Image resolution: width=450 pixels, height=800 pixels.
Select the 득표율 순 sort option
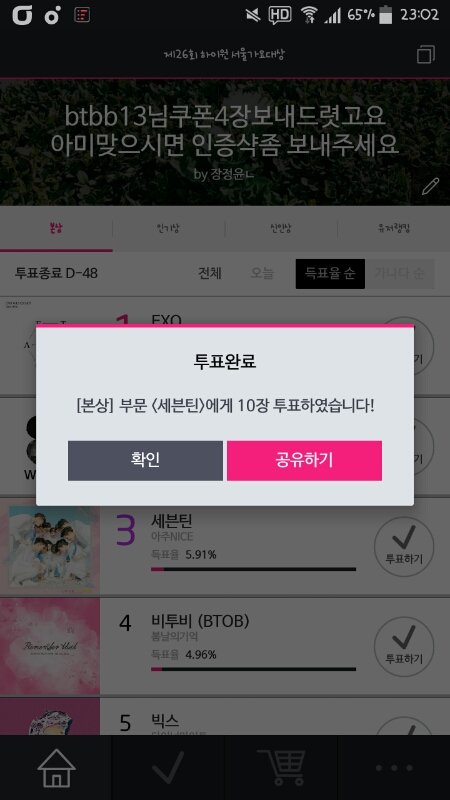330,273
